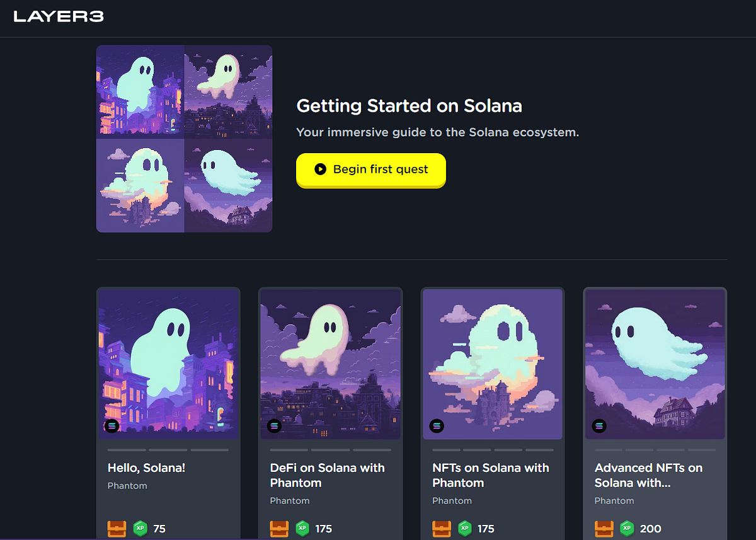
Task: Click the Layer3 logo
Action: tap(59, 17)
